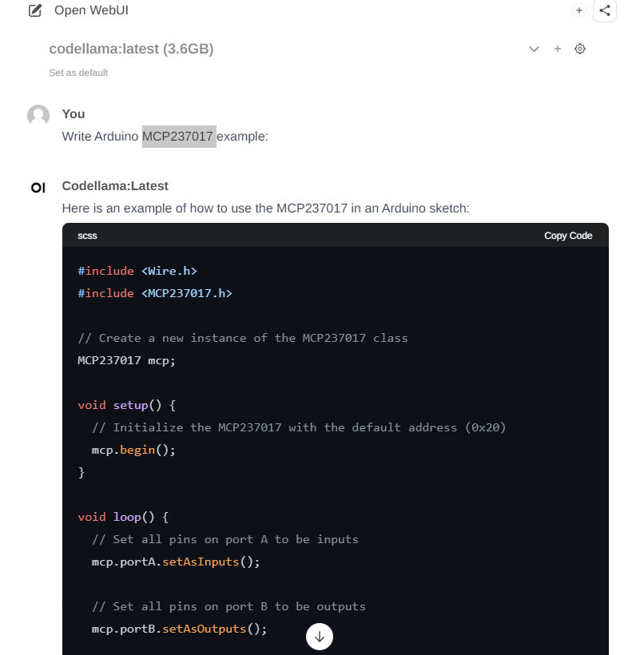Click the user avatar icon
Image resolution: width=644 pixels, height=655 pixels.
[x=38, y=115]
